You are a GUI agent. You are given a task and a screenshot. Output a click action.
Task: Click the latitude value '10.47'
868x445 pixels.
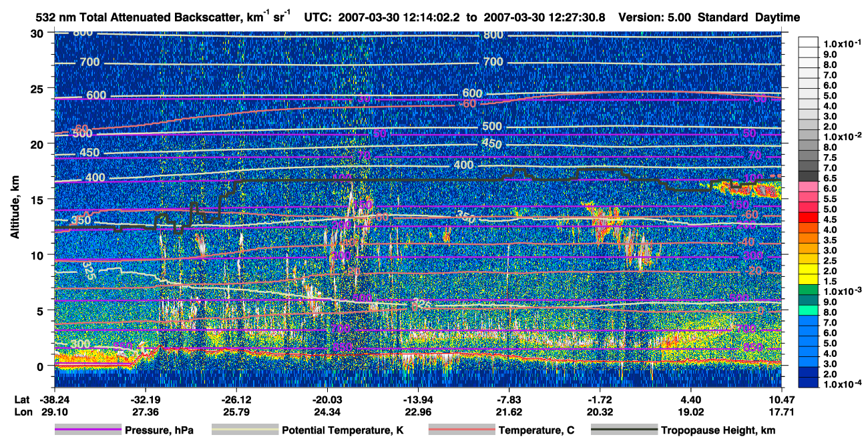point(781,399)
